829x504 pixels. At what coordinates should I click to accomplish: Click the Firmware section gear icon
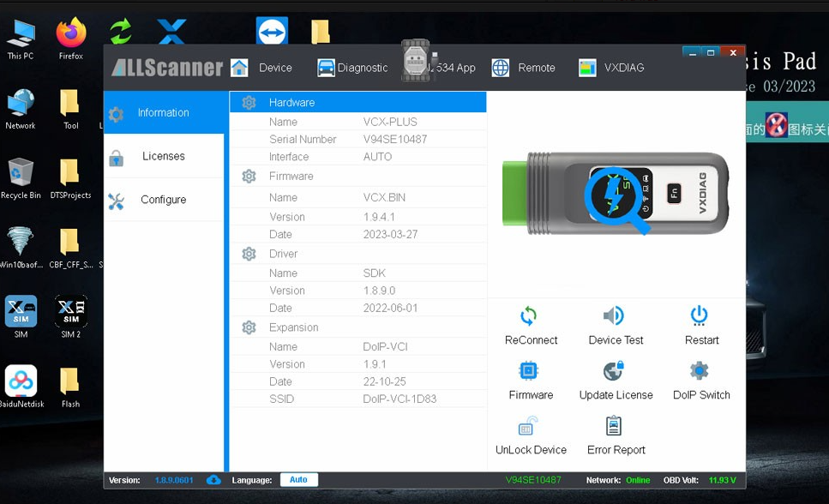point(249,176)
